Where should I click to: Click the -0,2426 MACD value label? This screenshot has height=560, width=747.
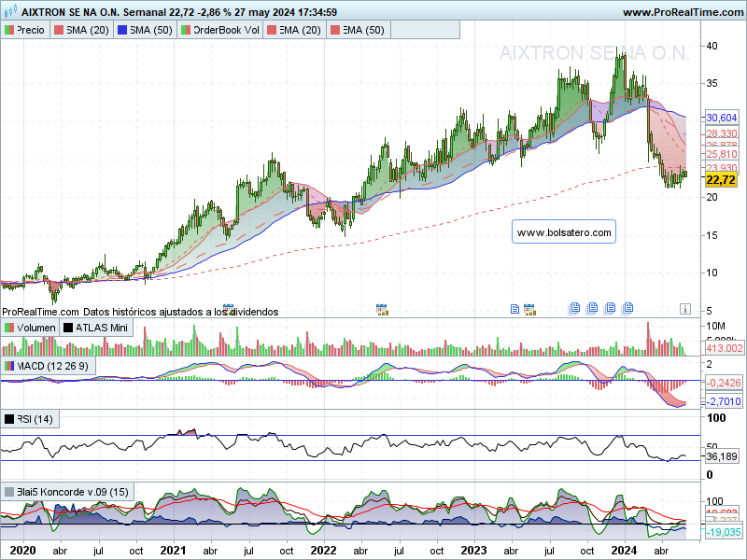point(723,383)
